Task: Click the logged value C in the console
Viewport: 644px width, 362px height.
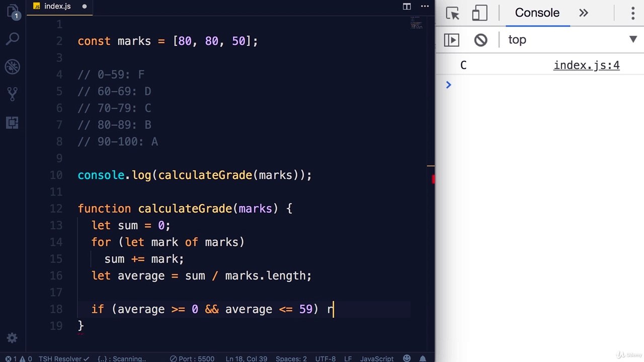Action: tap(463, 65)
